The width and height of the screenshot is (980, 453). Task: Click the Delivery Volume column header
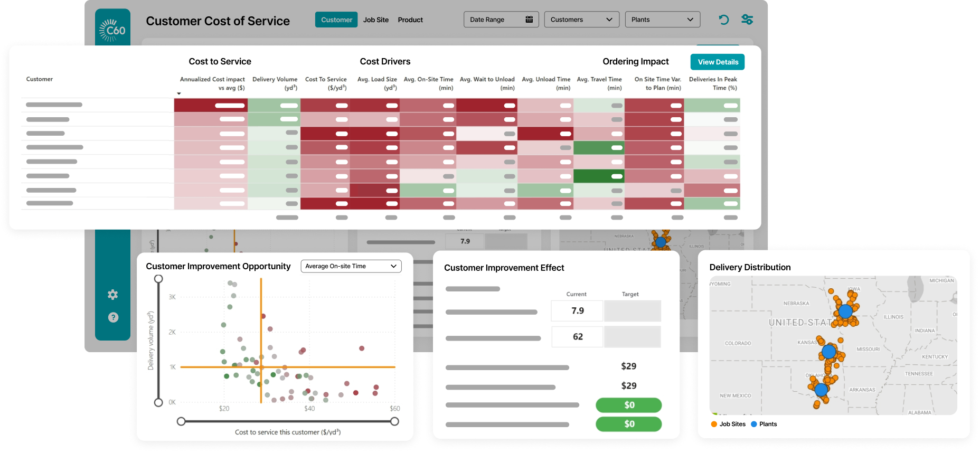click(x=275, y=83)
